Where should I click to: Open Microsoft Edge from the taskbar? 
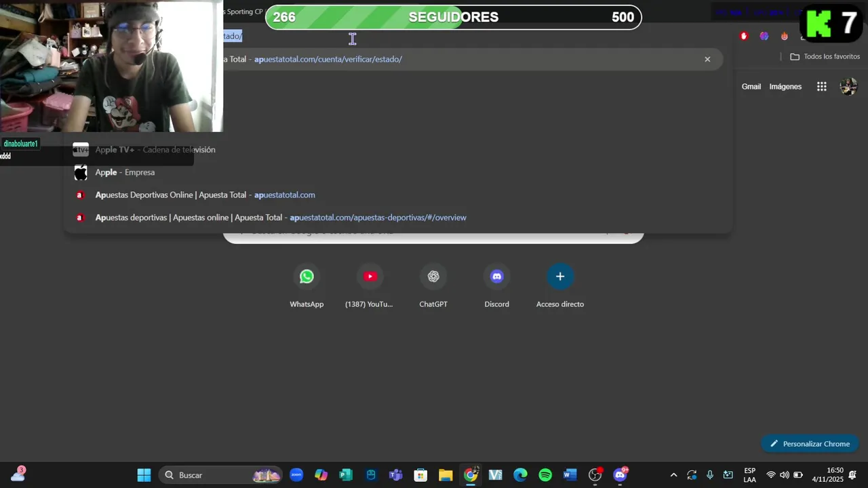[x=520, y=475]
